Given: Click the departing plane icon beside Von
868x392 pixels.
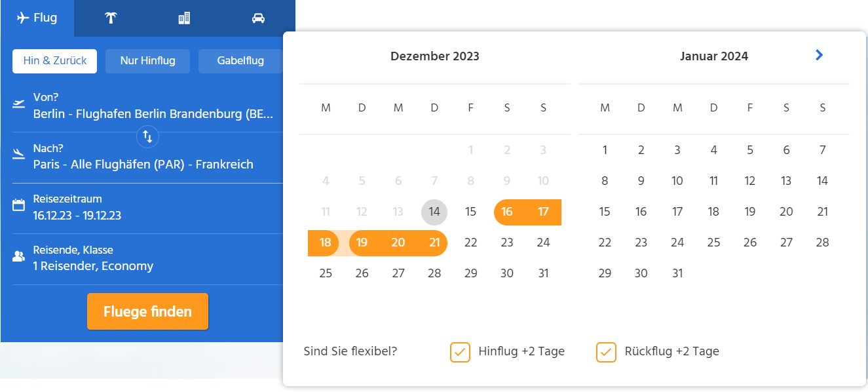Looking at the screenshot, I should click(x=18, y=104).
